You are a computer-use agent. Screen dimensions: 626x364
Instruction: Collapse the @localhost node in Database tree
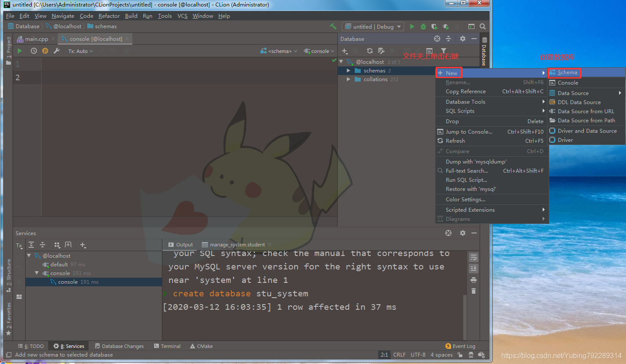(341, 62)
